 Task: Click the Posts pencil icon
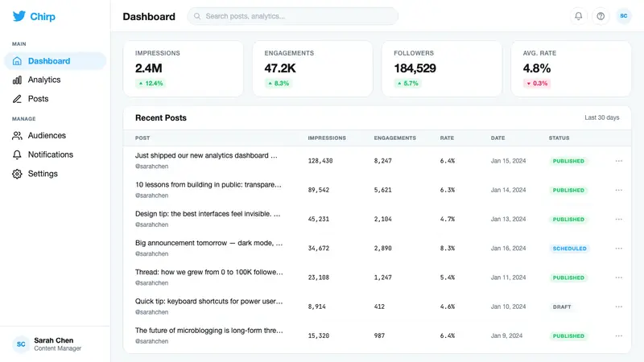[x=17, y=99]
